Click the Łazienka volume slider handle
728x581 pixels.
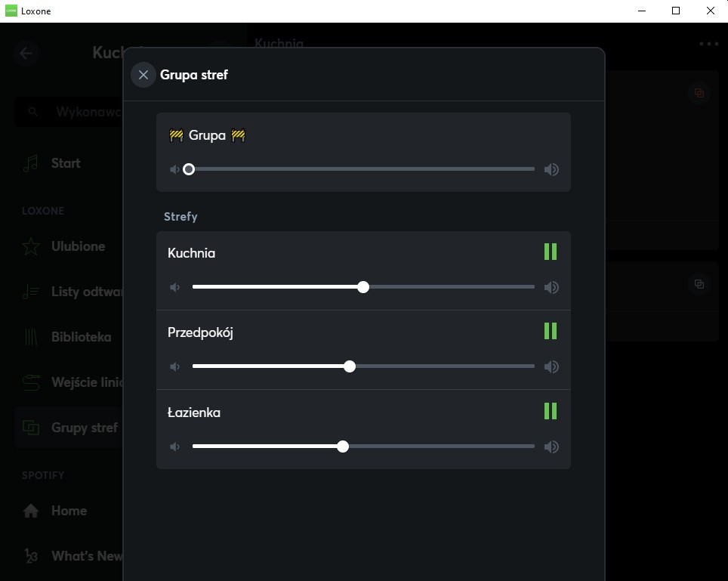coord(343,447)
